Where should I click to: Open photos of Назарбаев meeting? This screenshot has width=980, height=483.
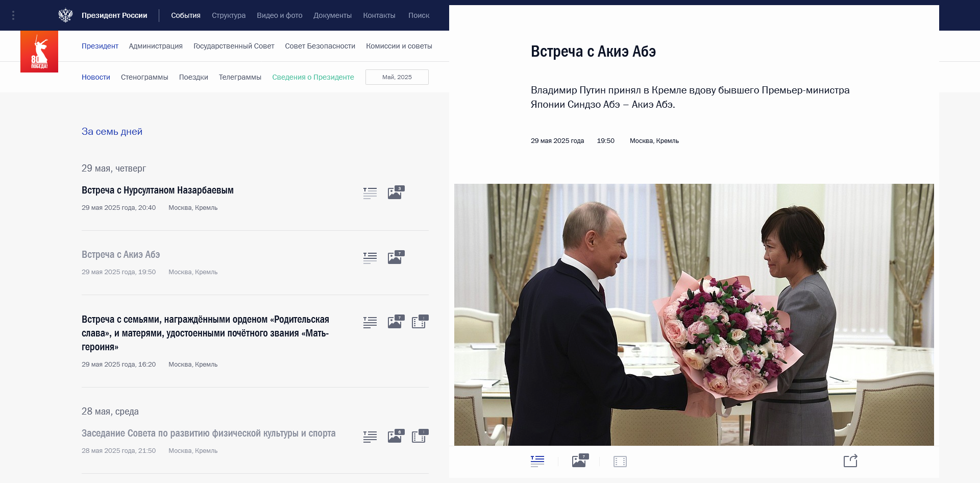click(x=396, y=192)
